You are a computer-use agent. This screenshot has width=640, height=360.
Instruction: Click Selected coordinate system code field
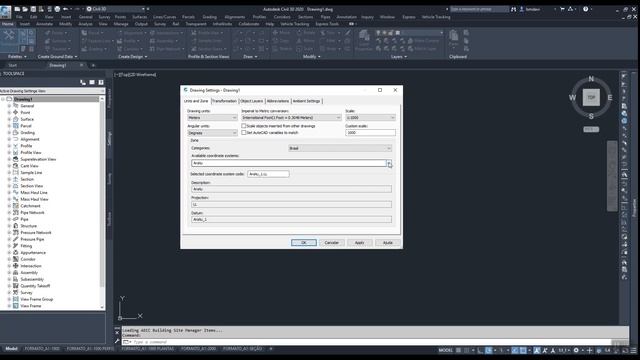(268, 174)
